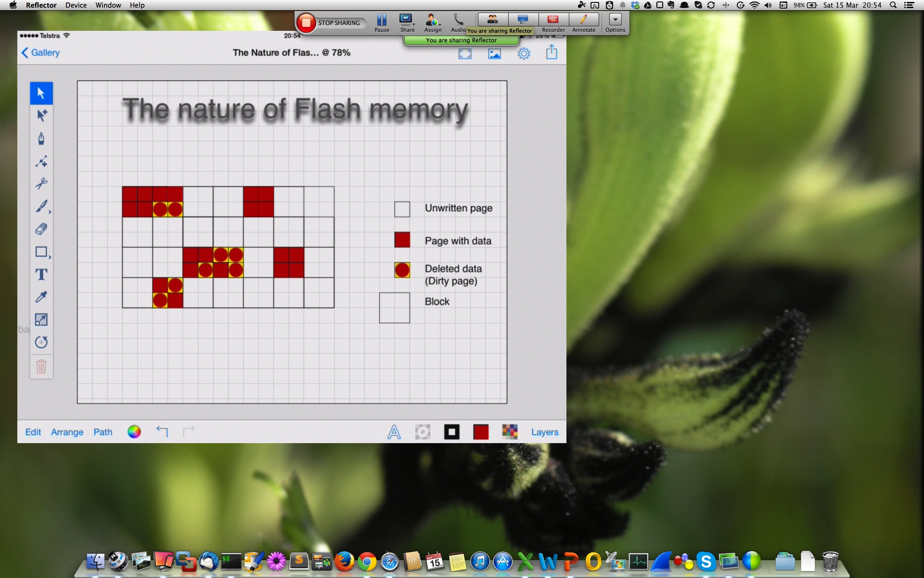Open the Device menu
The height and width of the screenshot is (578, 924).
coord(76,5)
